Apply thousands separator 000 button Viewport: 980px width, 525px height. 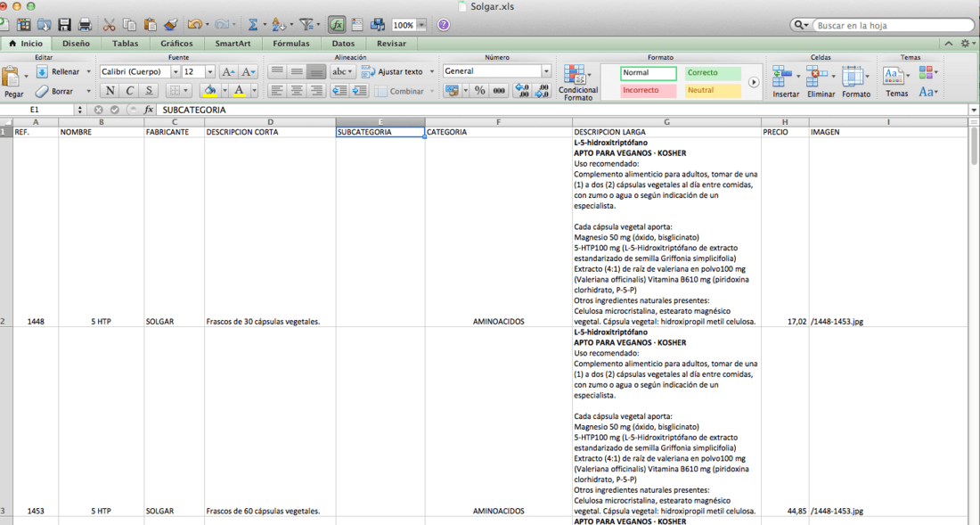click(499, 91)
